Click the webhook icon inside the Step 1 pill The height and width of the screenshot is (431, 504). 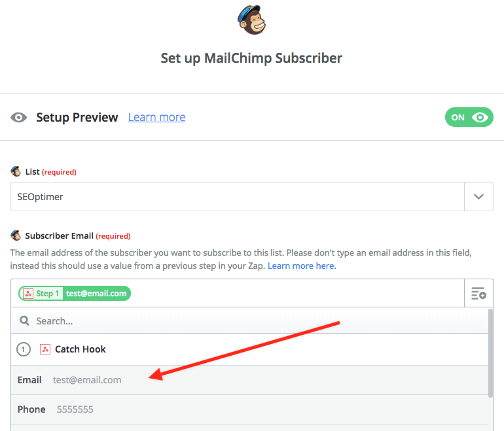click(x=28, y=294)
